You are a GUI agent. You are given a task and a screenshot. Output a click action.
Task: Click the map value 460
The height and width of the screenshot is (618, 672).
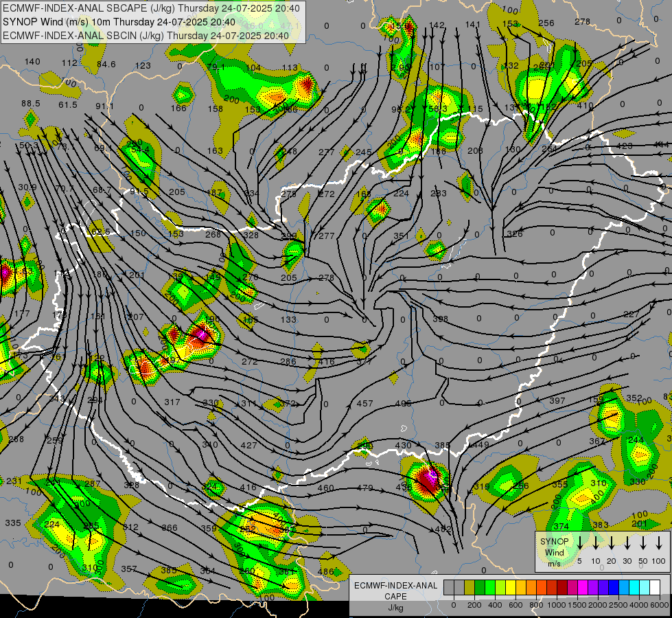326,488
